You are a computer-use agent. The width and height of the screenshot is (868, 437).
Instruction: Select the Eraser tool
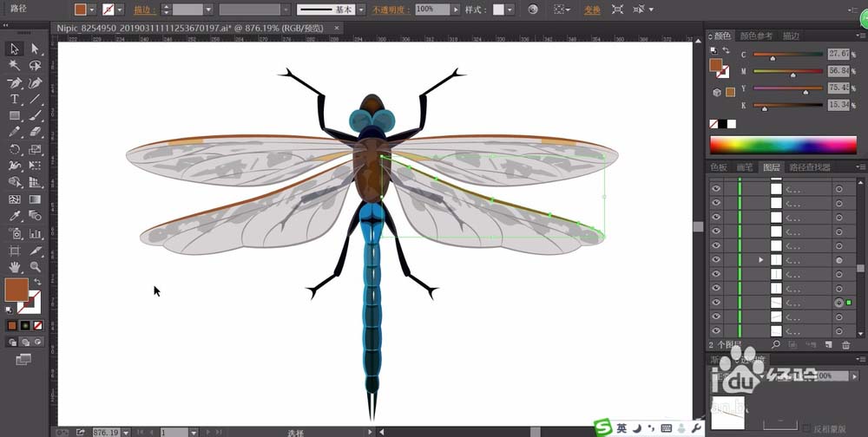[x=35, y=132]
